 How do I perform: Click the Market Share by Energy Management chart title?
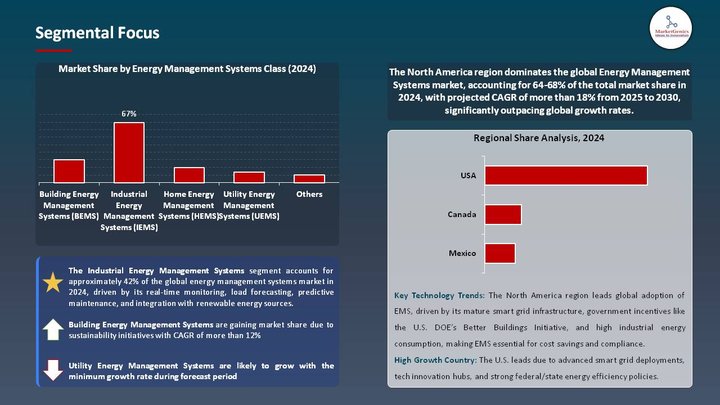pos(187,69)
